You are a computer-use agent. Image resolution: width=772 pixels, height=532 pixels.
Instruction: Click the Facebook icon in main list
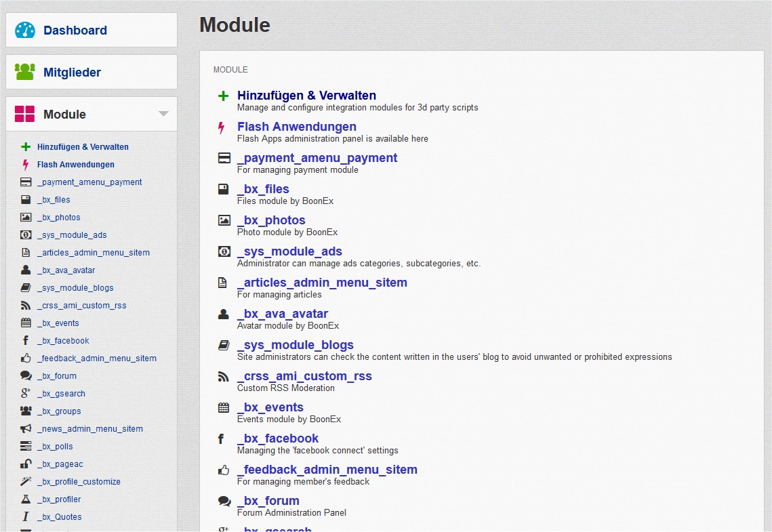(x=221, y=439)
